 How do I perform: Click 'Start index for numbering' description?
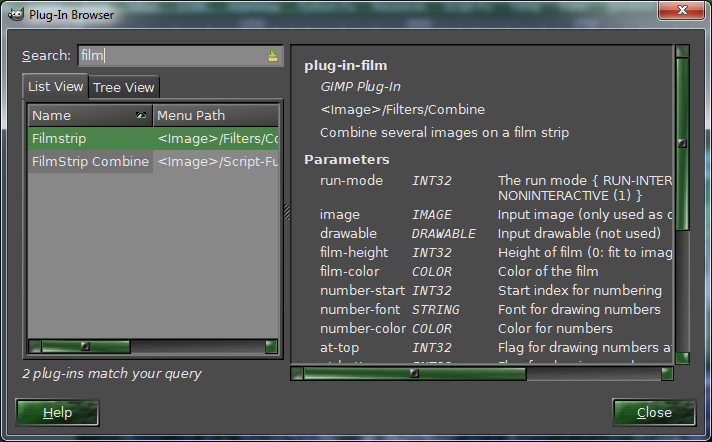point(580,291)
